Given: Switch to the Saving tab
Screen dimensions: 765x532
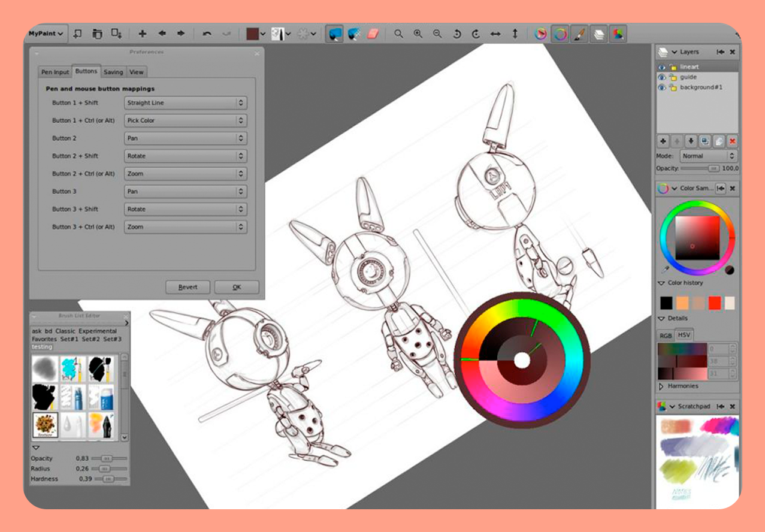Looking at the screenshot, I should pyautogui.click(x=113, y=72).
